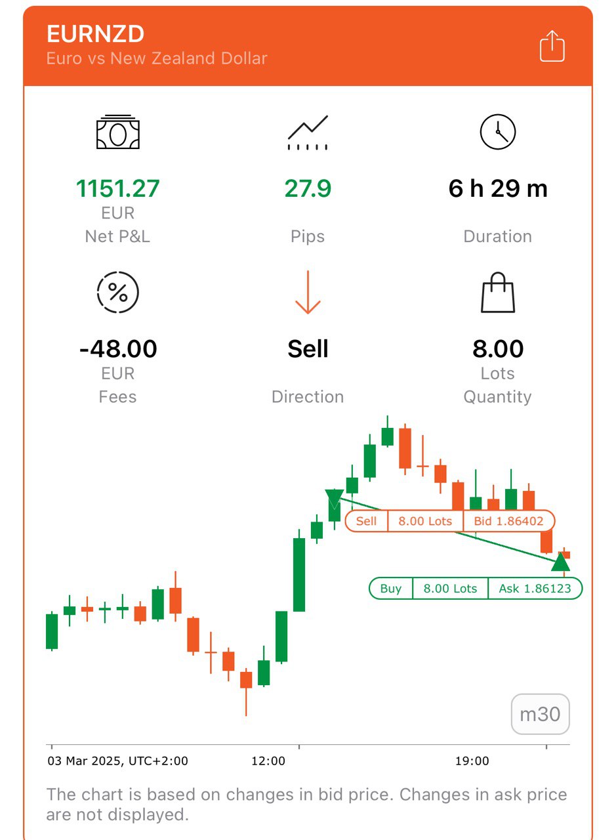Click the orange down arrow Direction icon
The width and height of the screenshot is (616, 840).
(x=308, y=292)
